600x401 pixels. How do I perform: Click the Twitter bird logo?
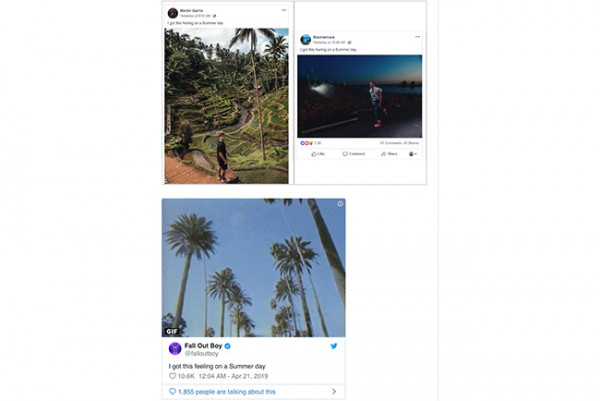click(335, 346)
